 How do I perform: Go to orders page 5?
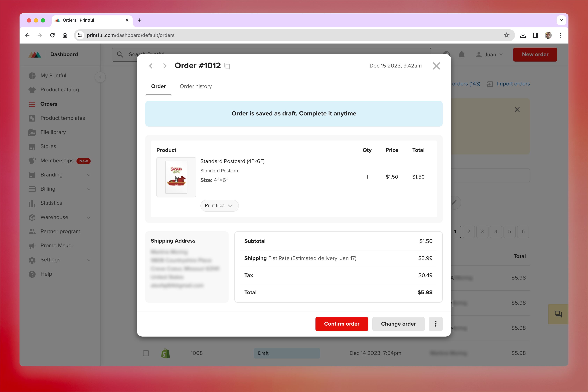click(x=509, y=232)
